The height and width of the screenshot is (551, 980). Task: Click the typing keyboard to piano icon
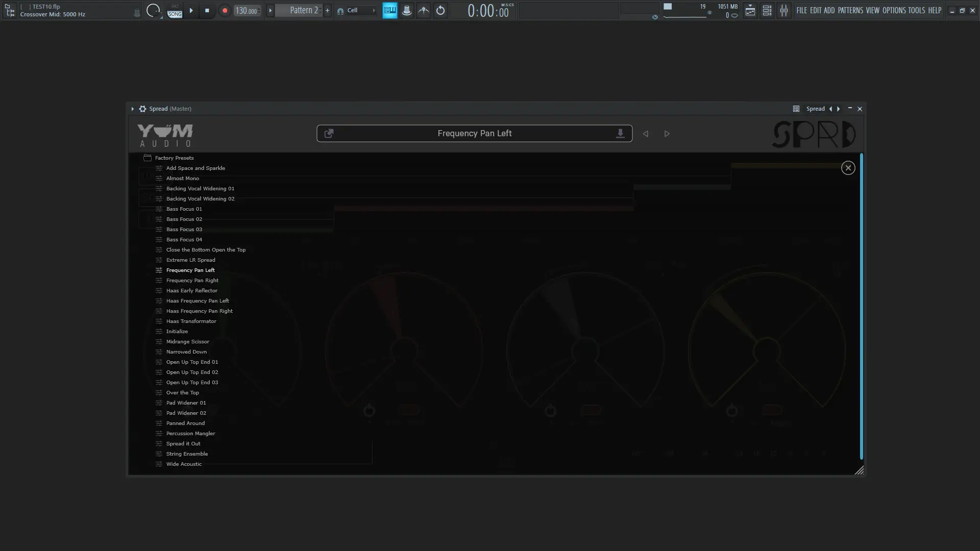tap(389, 10)
